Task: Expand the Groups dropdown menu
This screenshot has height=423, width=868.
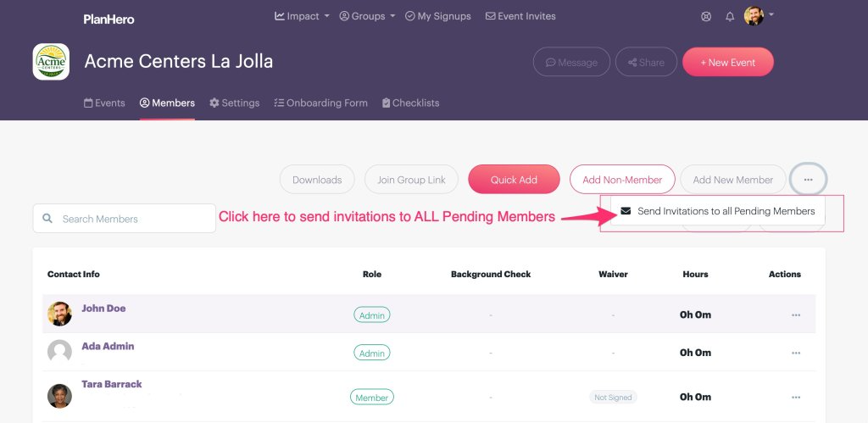Action: click(x=367, y=16)
